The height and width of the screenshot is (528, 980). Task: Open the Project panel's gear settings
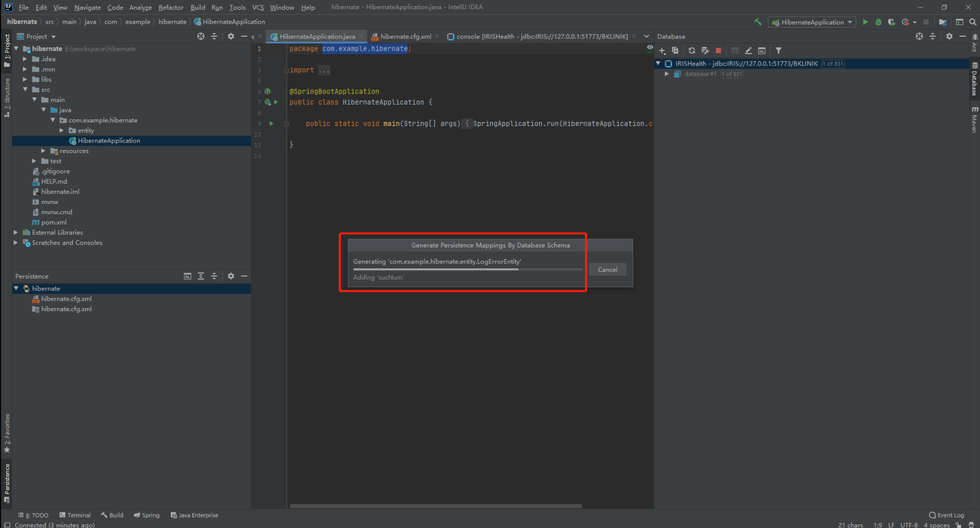(231, 37)
